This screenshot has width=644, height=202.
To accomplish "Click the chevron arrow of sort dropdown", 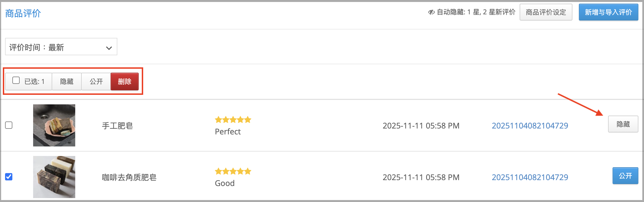I will click(109, 48).
